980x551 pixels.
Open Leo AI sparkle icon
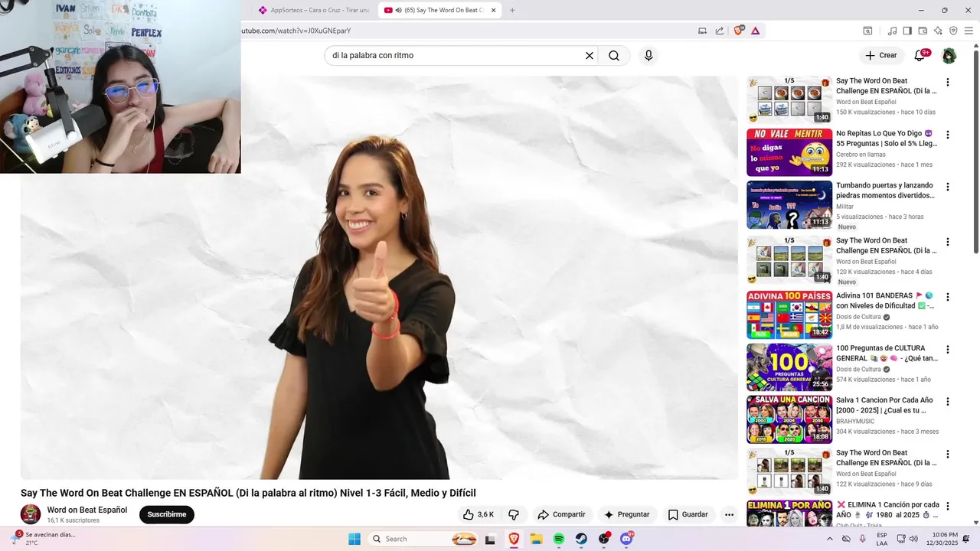[938, 31]
